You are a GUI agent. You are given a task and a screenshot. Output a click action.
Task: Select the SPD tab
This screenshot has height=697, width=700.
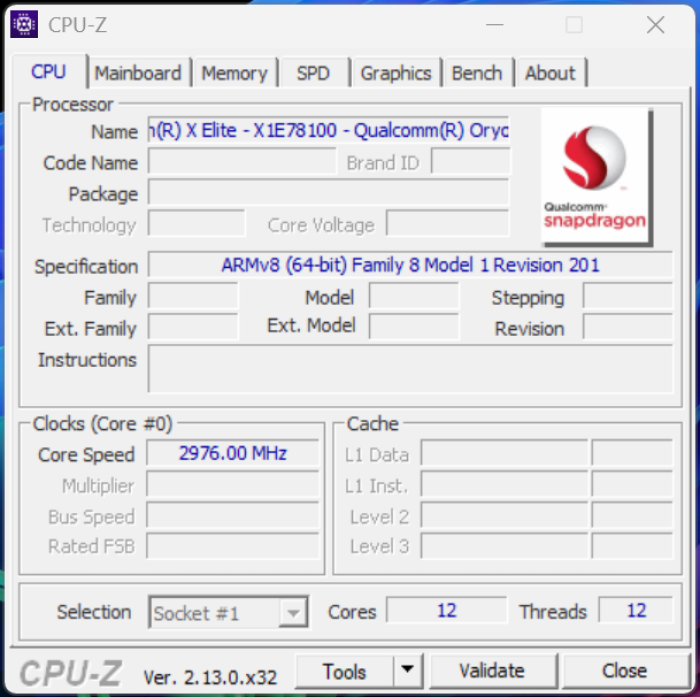tap(313, 73)
